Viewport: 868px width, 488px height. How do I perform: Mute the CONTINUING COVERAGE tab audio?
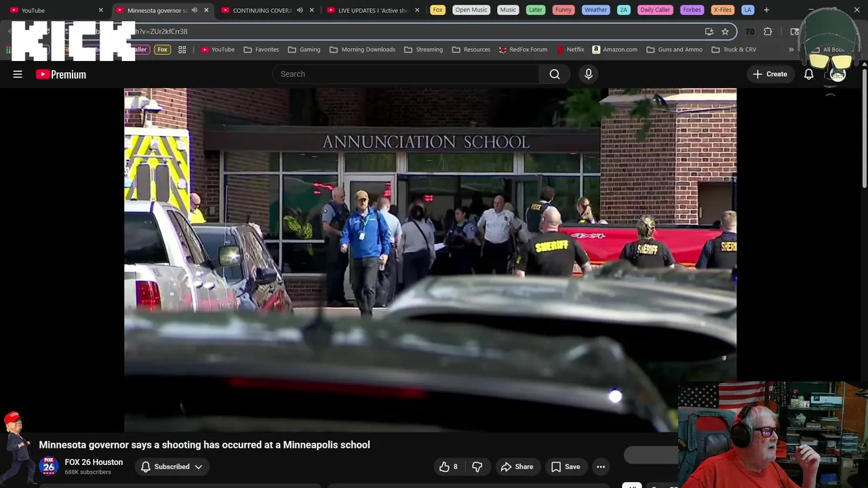pyautogui.click(x=300, y=10)
